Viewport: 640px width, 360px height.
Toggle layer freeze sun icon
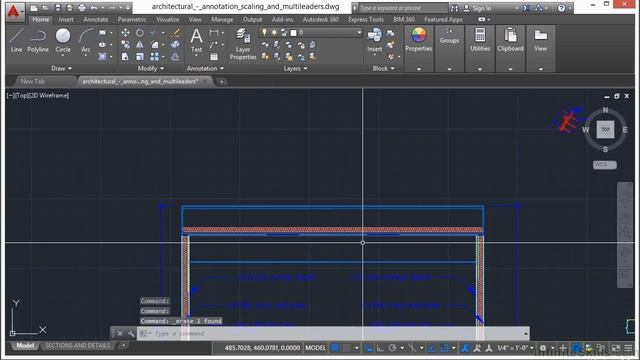point(274,32)
